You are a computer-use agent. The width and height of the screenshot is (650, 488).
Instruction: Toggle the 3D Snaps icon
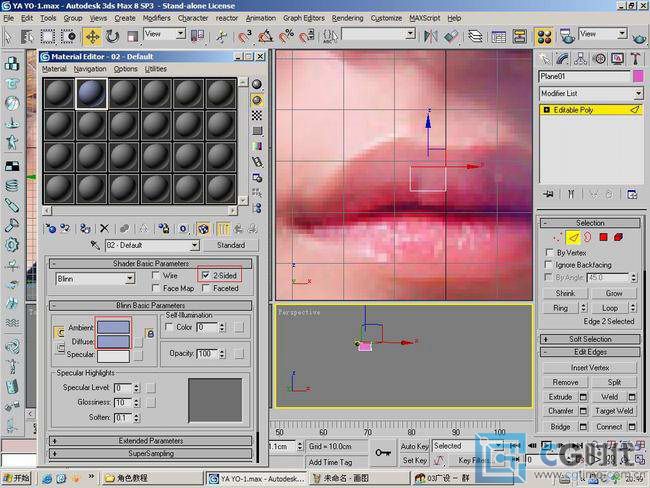(x=245, y=36)
